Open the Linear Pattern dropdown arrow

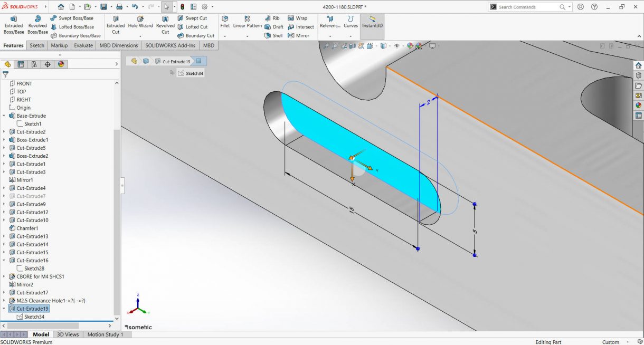[x=248, y=36]
